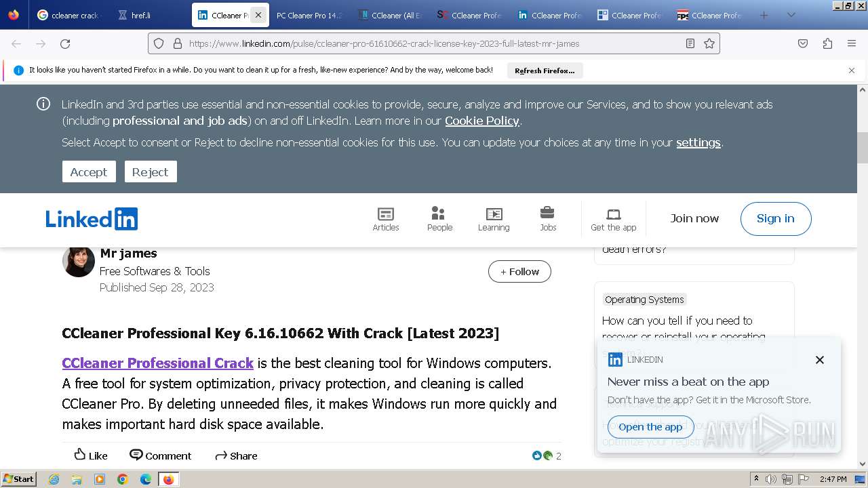Screen dimensions: 868x488
Task: Click Join now
Action: (x=694, y=218)
